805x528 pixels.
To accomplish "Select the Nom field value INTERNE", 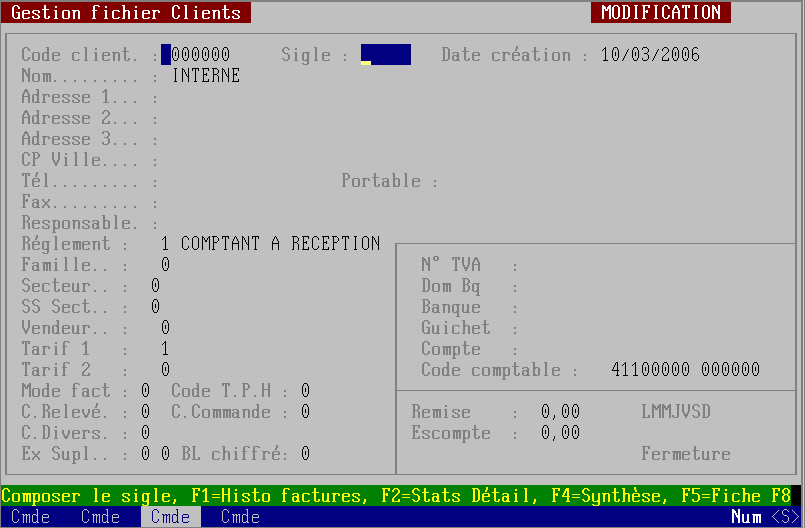I will 206,75.
